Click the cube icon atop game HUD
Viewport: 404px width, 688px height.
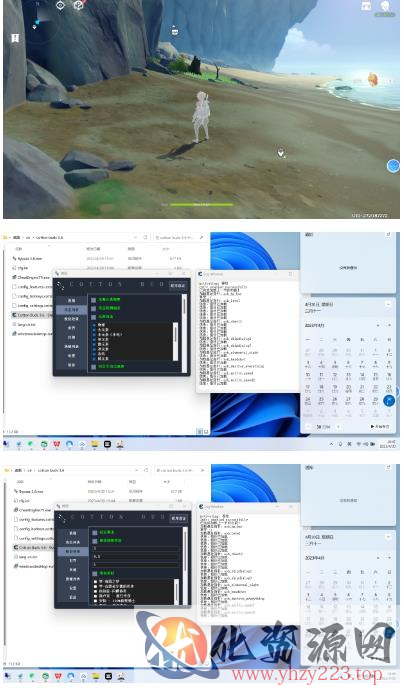(x=79, y=5)
